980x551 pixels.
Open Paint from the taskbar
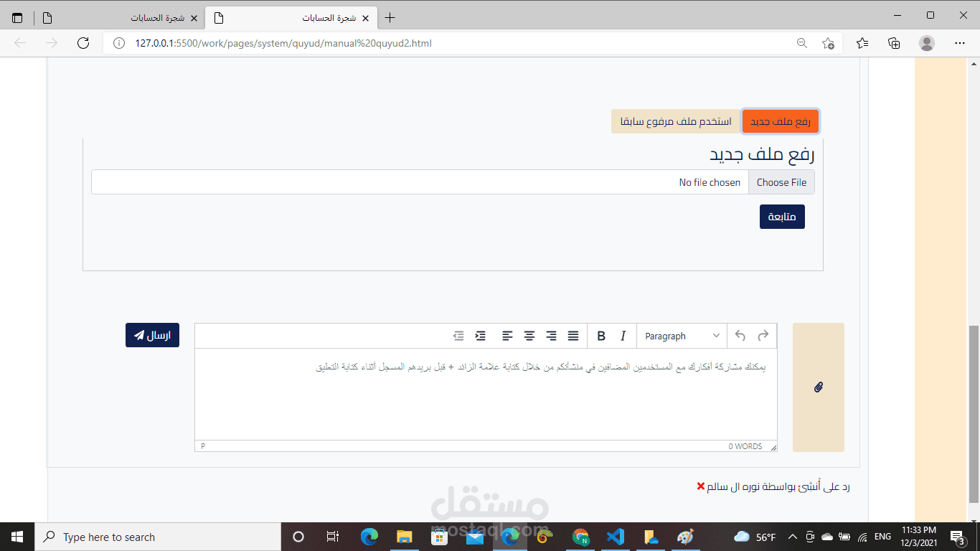(x=685, y=537)
